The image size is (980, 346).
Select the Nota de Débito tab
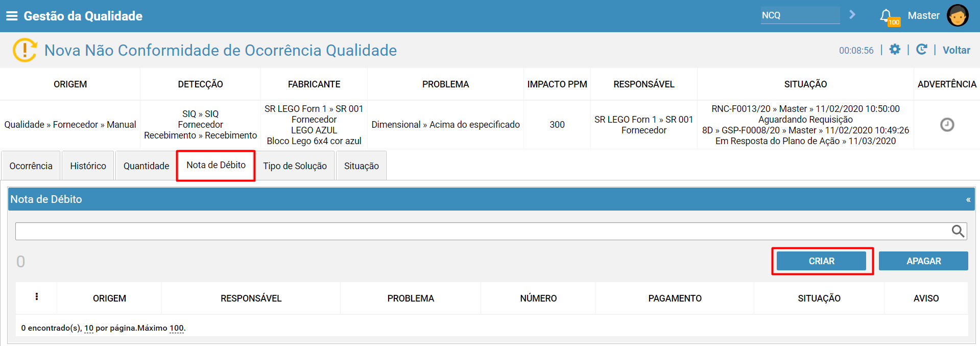(x=216, y=165)
